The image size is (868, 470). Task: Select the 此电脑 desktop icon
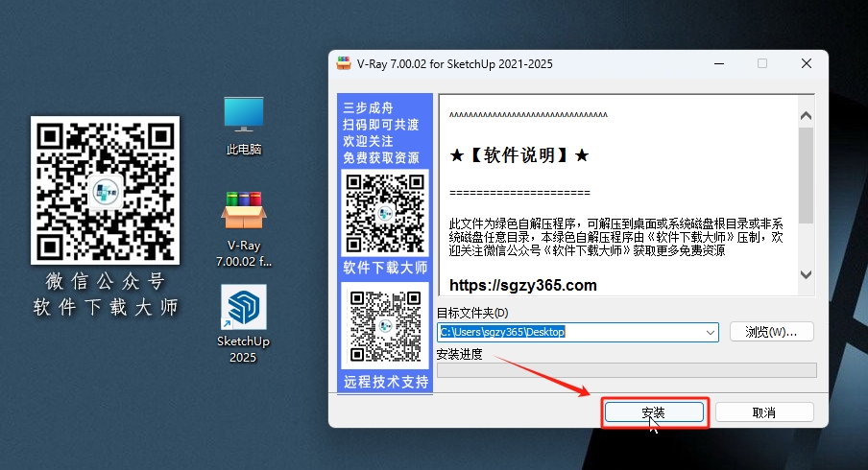pyautogui.click(x=244, y=126)
